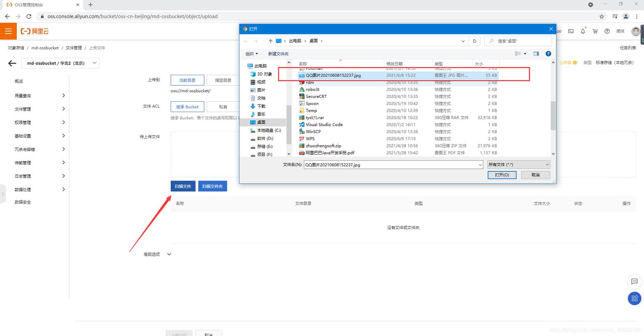644x336 pixels.
Task: Open Chrome media control icon
Action: (x=615, y=16)
